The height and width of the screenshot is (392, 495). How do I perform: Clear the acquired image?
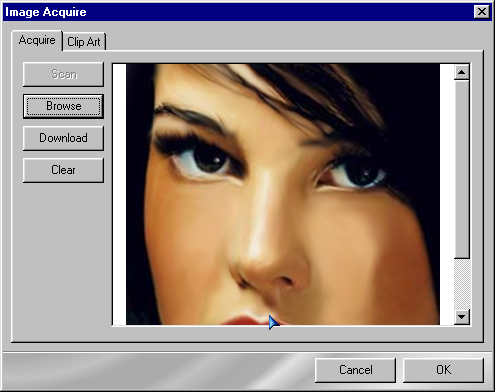tap(63, 170)
